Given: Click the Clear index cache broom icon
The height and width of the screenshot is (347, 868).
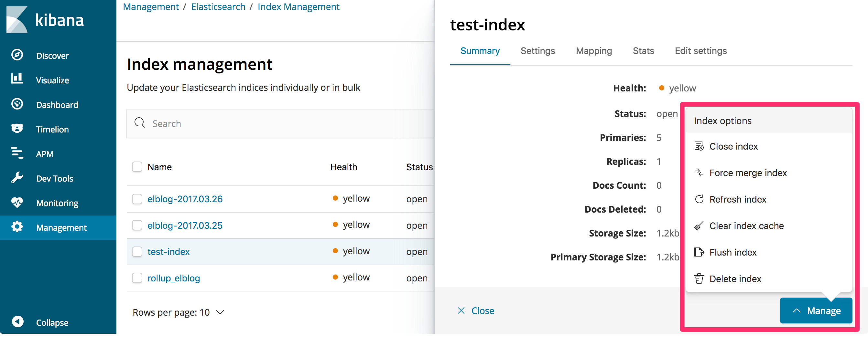Looking at the screenshot, I should click(x=699, y=226).
